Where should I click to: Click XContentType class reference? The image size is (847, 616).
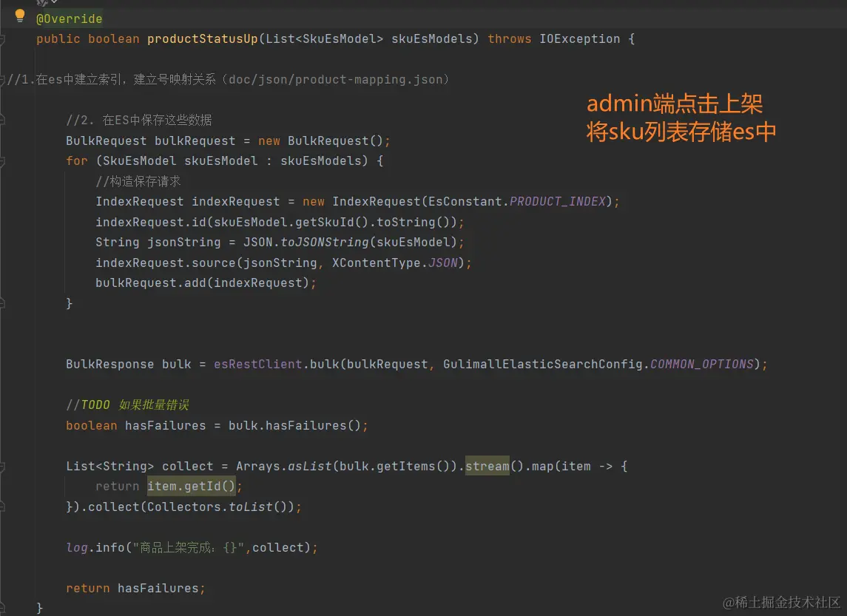376,263
